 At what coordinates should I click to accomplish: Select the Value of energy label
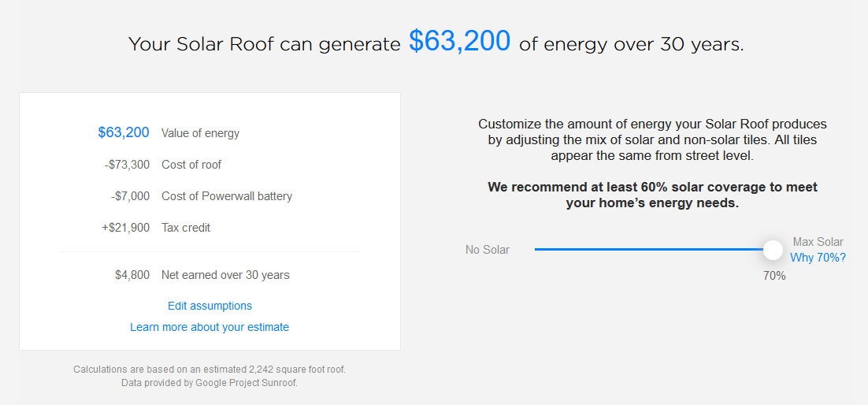point(200,133)
